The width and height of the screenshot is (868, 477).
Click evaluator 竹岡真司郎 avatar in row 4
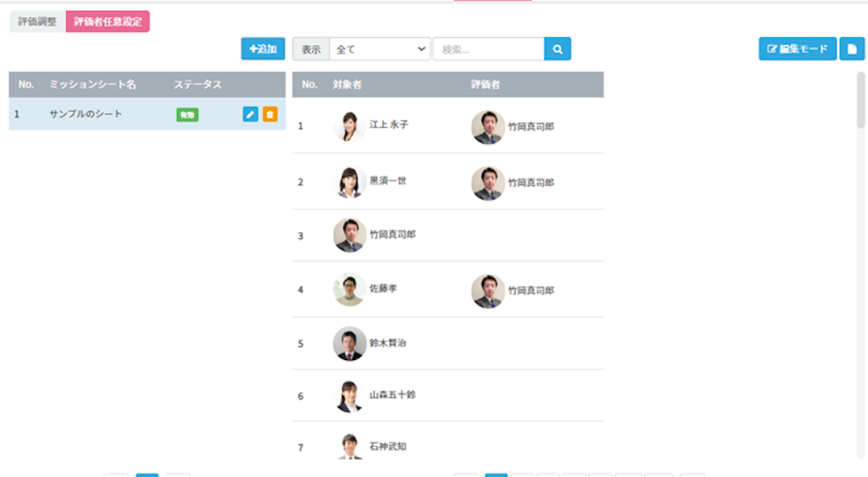coord(488,291)
